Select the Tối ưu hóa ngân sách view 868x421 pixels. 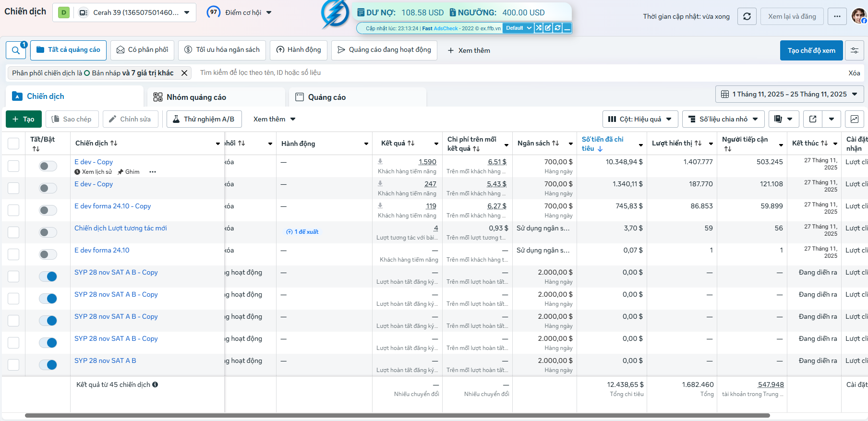(x=222, y=50)
